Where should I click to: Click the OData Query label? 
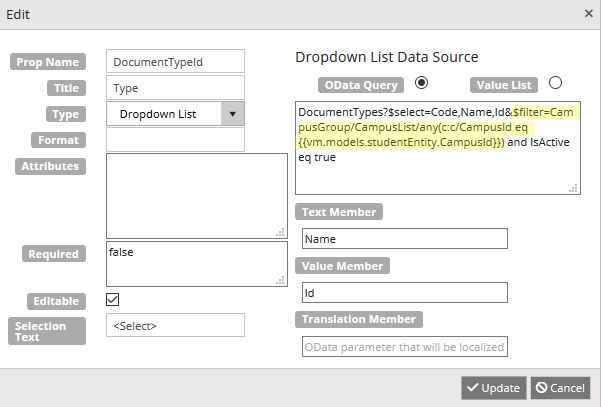(x=361, y=85)
